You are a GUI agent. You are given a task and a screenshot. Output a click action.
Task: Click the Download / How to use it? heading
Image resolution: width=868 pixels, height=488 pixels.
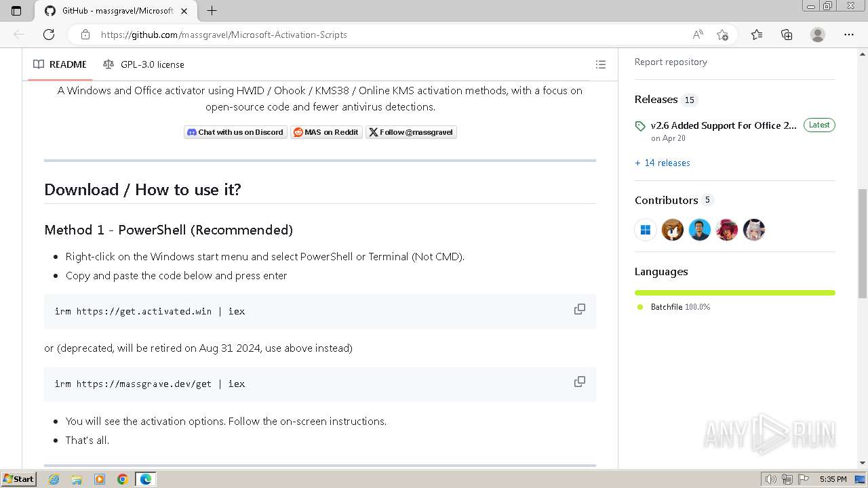point(142,190)
